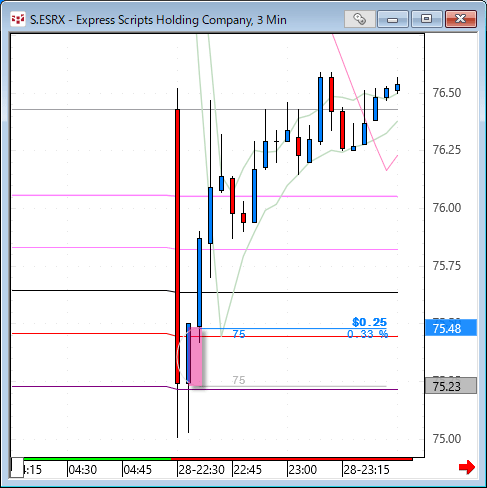
Task: Click the tall red opening candlestick
Action: 177,246
